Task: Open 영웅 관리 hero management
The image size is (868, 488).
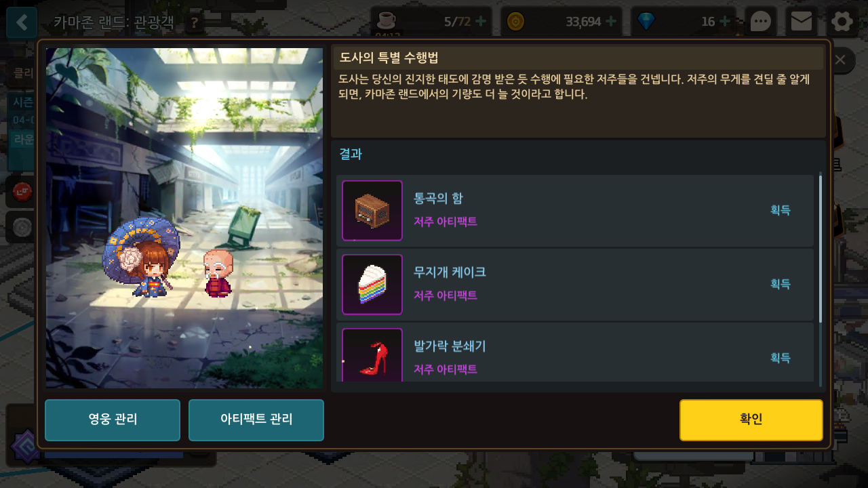Action: tap(113, 420)
